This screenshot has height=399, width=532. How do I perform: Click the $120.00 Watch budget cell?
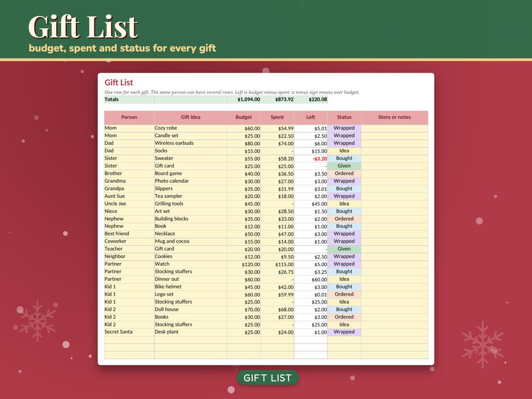243,264
